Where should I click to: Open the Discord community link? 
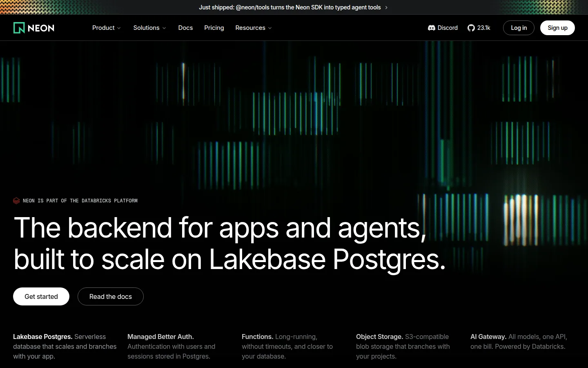pyautogui.click(x=443, y=28)
